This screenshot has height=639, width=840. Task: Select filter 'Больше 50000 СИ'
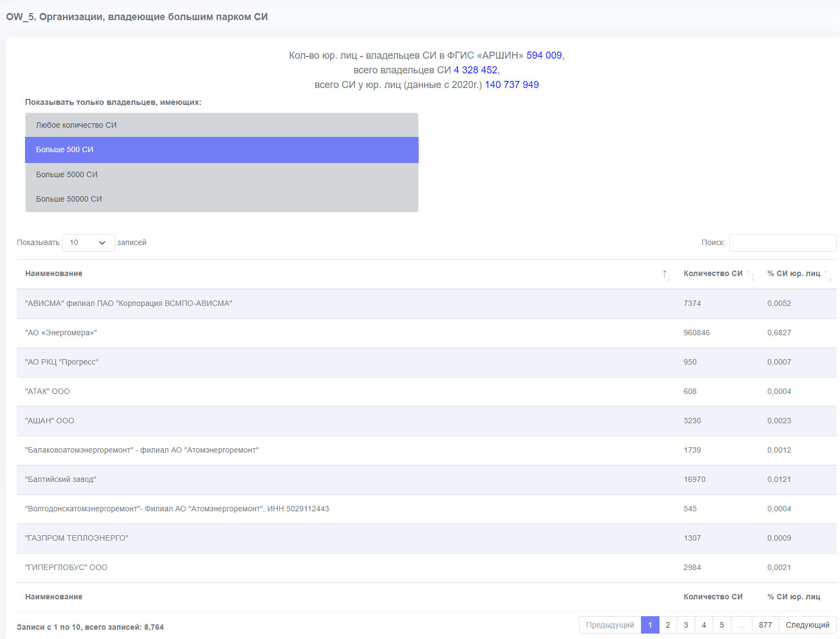[222, 199]
